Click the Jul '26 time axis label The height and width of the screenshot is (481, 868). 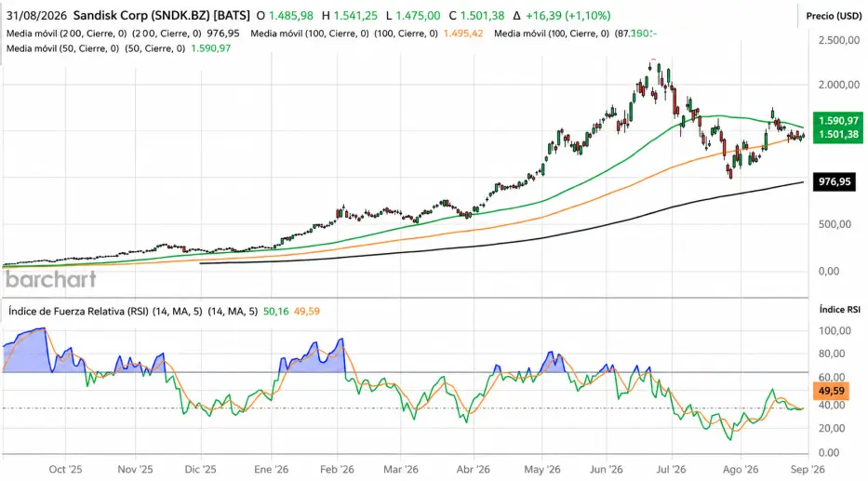point(671,470)
